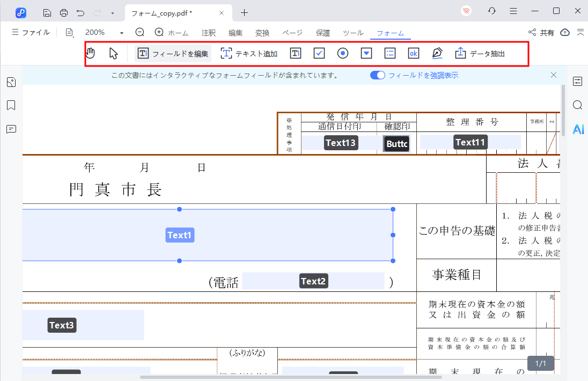Viewport: 588px width, 381px height.
Task: Insert a radio button field
Action: pos(342,53)
